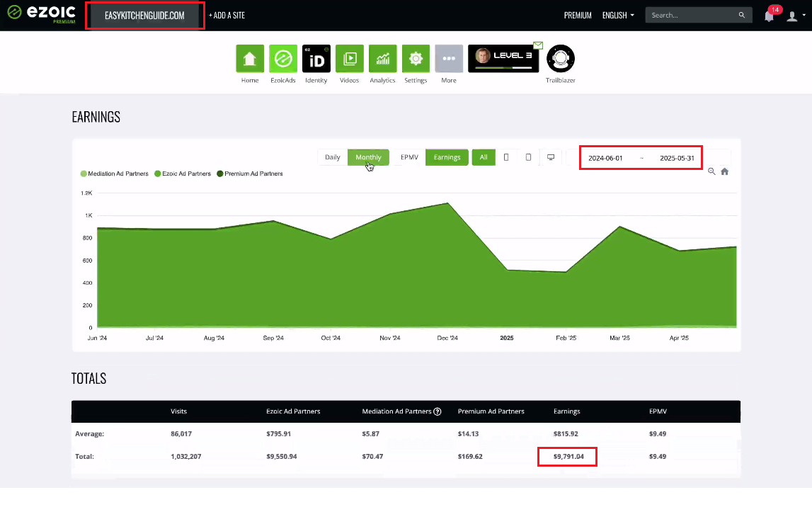Open the Videos section icon
The height and width of the screenshot is (512, 812).
[349, 59]
